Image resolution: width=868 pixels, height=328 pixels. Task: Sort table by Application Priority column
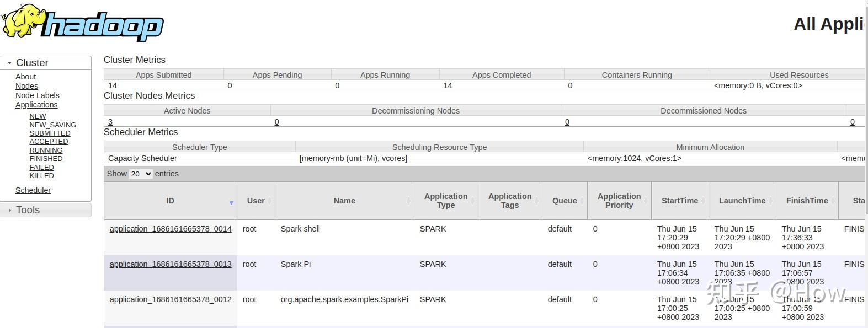point(619,201)
